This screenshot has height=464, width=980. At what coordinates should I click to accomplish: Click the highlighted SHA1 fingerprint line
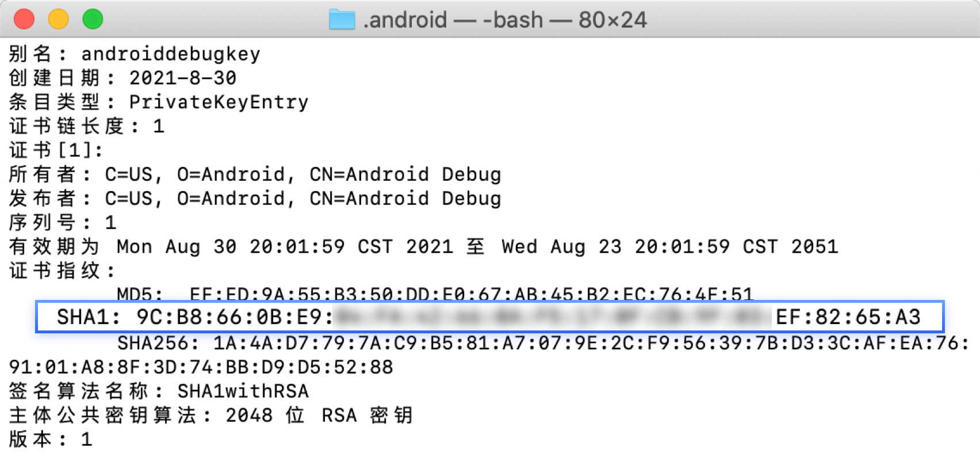tap(489, 317)
